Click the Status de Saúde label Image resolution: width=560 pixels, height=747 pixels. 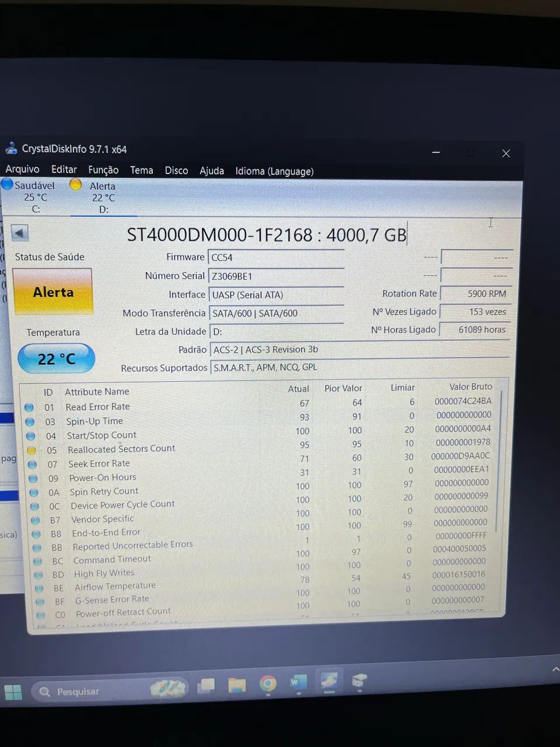(50, 257)
